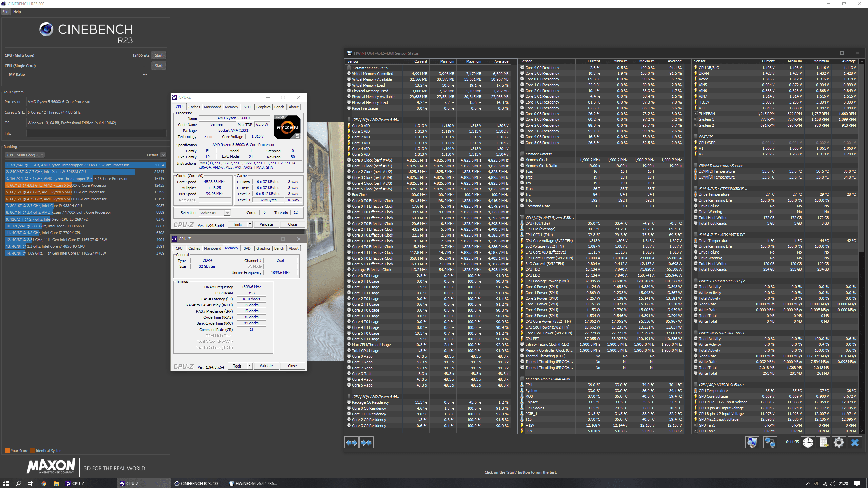Open Windows taskbar search icon

tap(18, 483)
